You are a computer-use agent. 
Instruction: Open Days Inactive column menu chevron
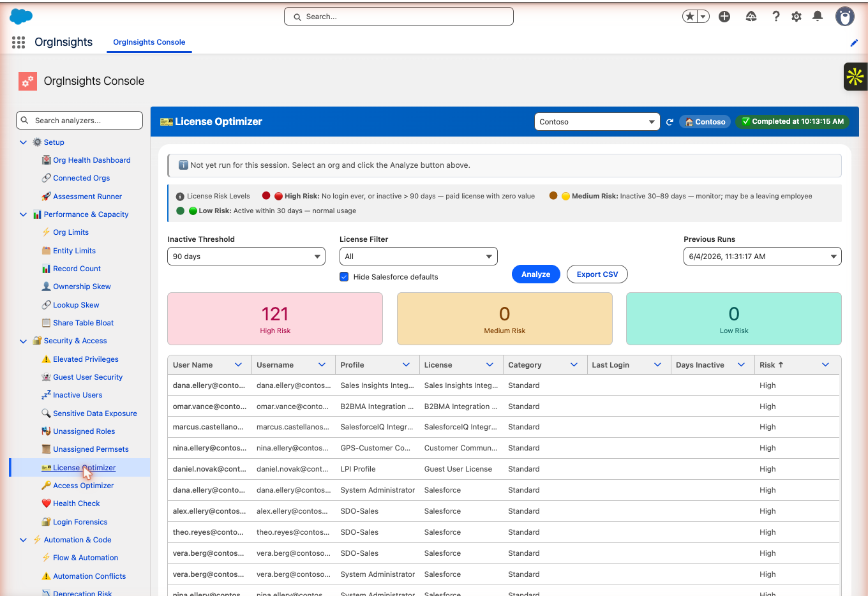click(x=741, y=365)
